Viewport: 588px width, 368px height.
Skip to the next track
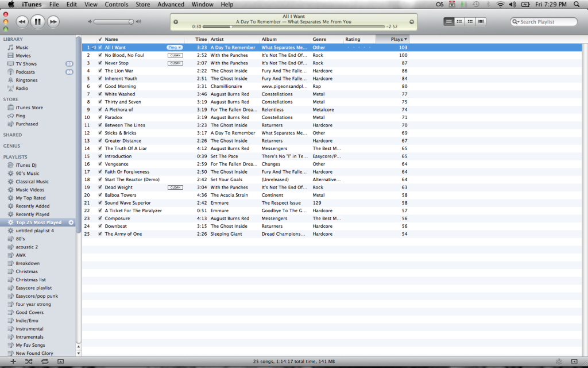(53, 22)
